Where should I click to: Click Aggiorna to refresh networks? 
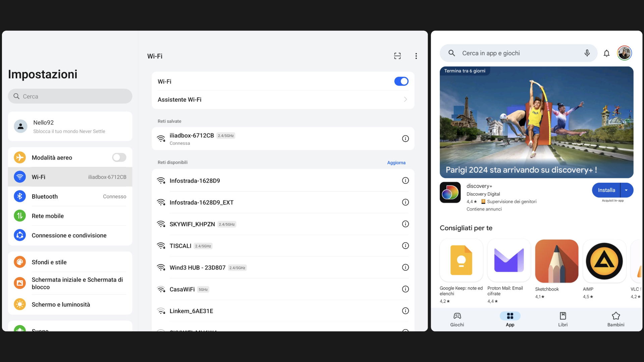click(396, 163)
